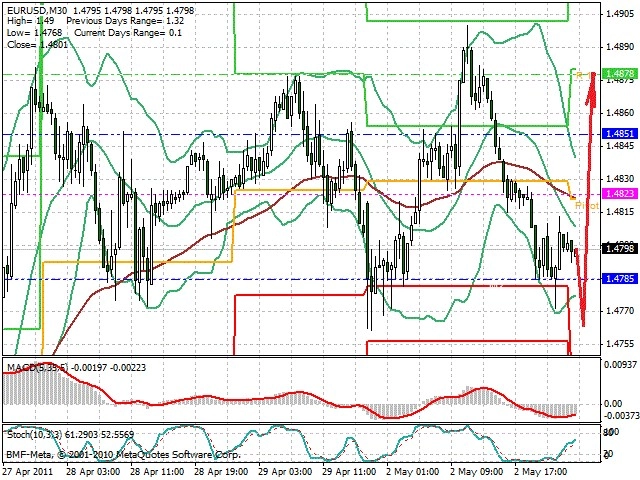Click the orange Pivot label
This screenshot has width=640, height=480.
587,205
